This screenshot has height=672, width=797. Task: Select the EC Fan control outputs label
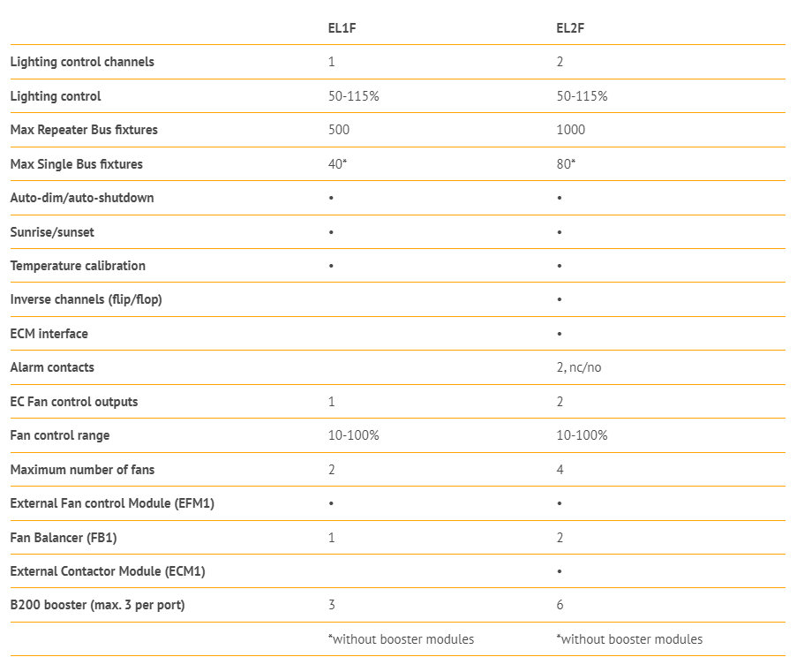click(74, 402)
